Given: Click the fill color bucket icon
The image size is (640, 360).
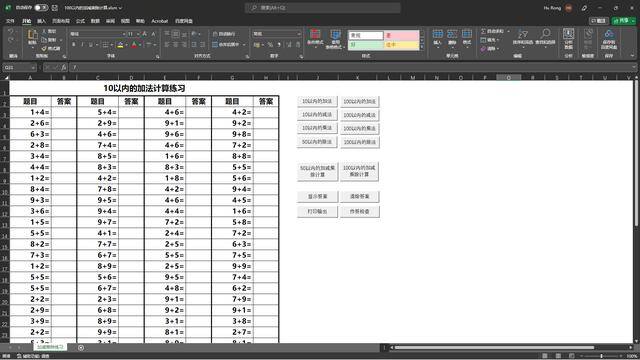Looking at the screenshot, I should click(x=120, y=45).
